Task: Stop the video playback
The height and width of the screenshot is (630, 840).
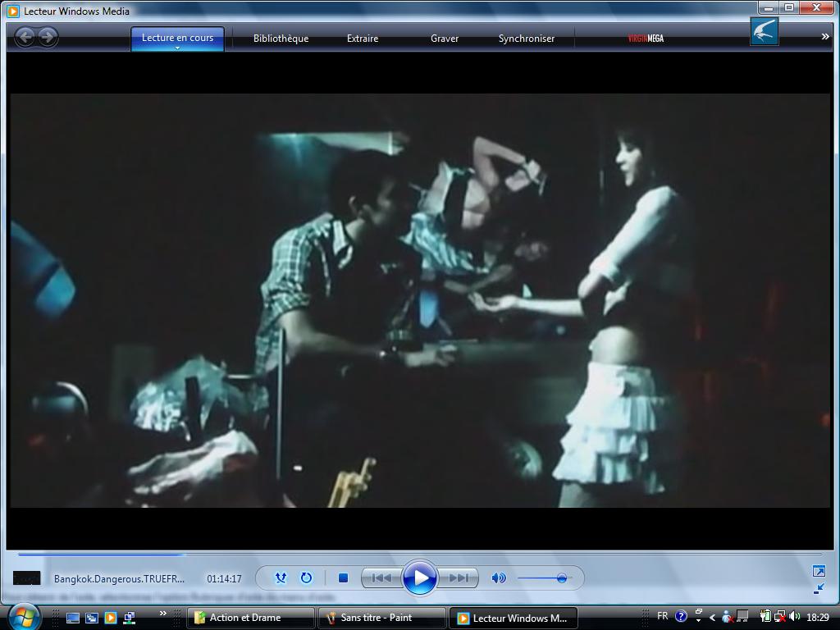Action: coord(344,577)
